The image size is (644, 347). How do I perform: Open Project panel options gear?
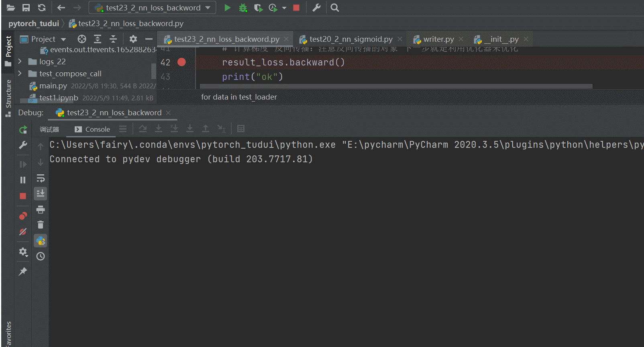133,39
